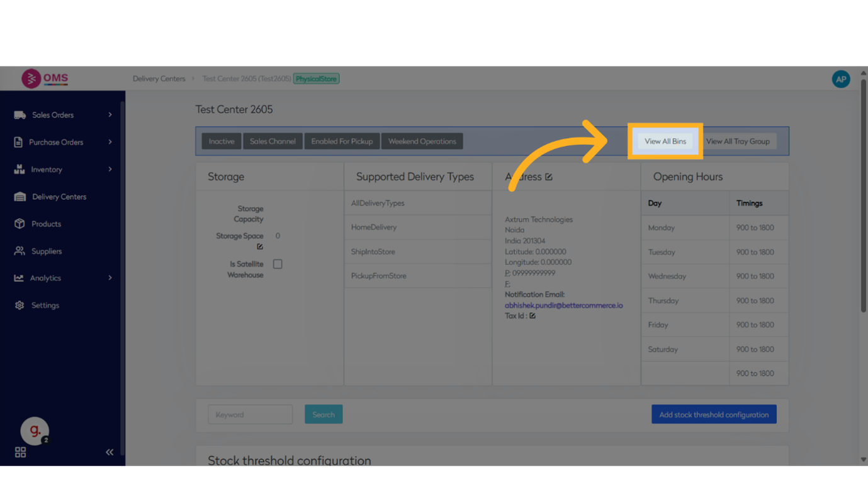Expand the Sales Orders submenu chevron

[x=110, y=114]
